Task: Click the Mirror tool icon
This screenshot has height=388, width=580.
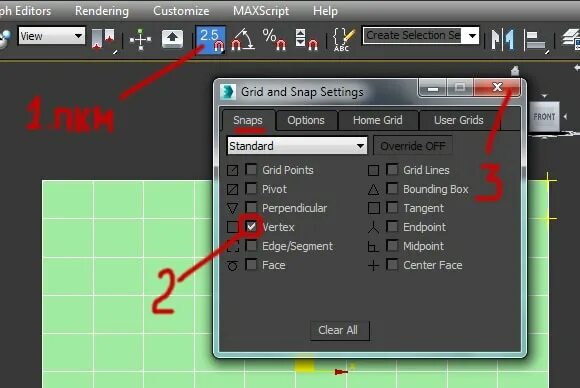Action: click(x=502, y=39)
